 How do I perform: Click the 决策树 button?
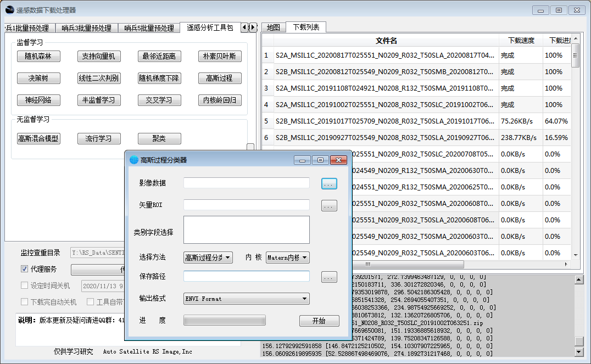tap(38, 78)
